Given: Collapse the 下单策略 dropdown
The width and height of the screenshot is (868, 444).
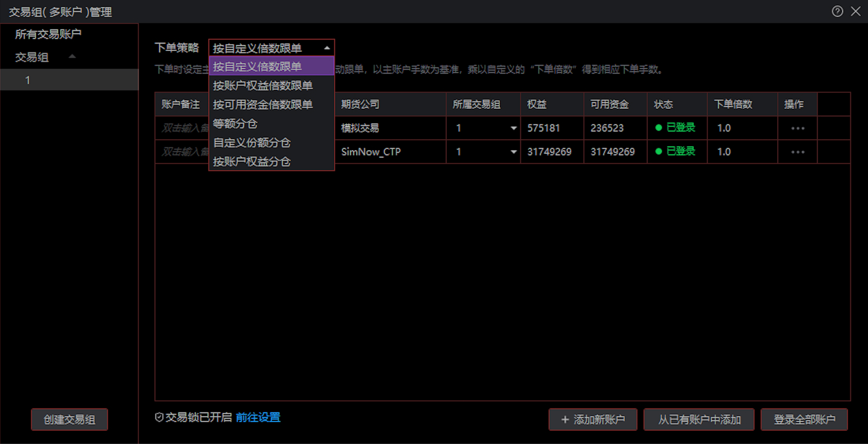Looking at the screenshot, I should click(x=326, y=48).
